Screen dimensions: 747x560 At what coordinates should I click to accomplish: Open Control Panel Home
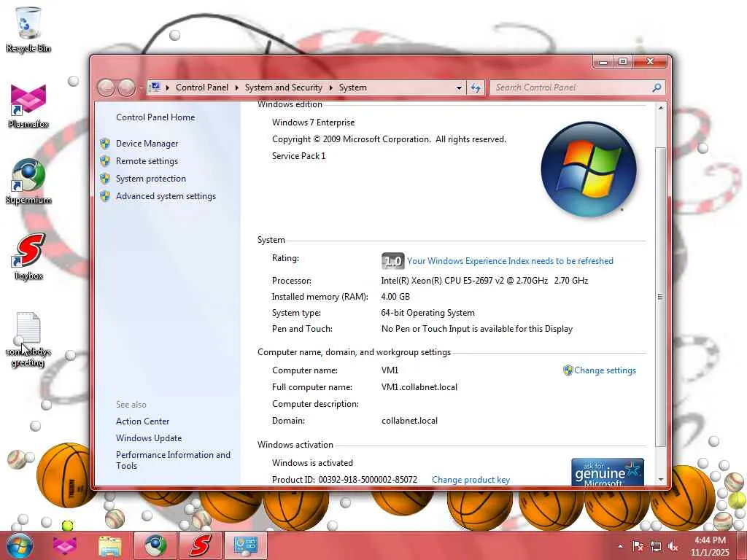[x=155, y=117]
